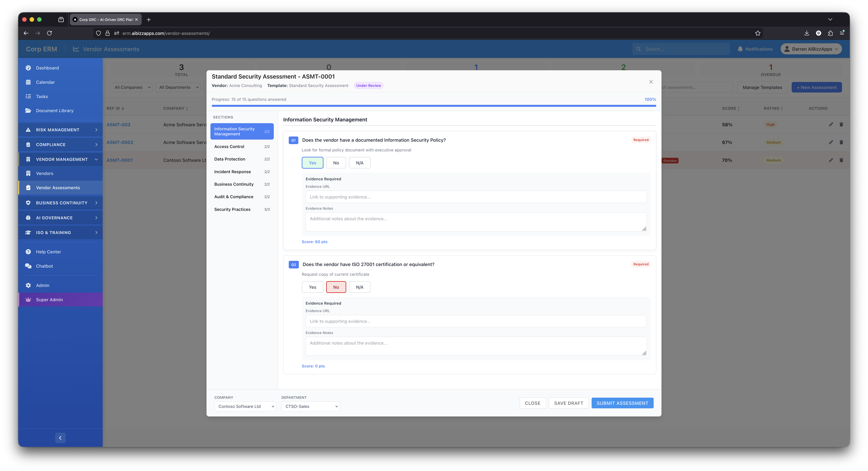The width and height of the screenshot is (868, 471).
Task: Open the Company dropdown showing Contoso Software Ltd
Action: click(x=245, y=406)
